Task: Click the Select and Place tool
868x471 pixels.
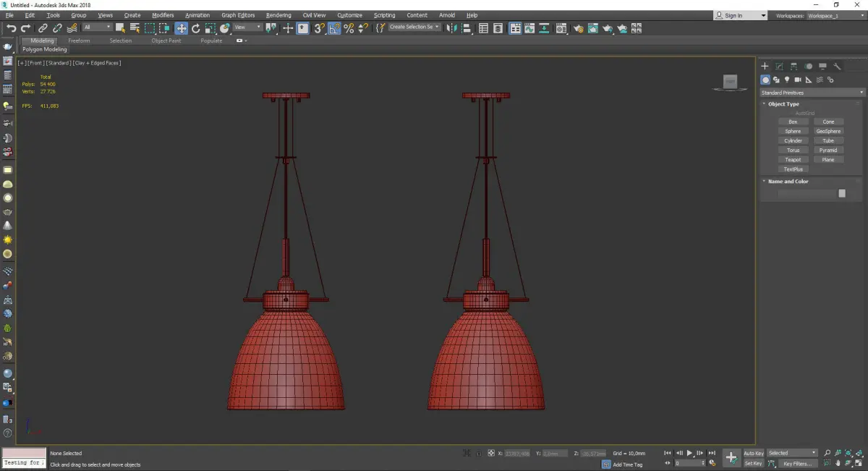Action: click(225, 28)
